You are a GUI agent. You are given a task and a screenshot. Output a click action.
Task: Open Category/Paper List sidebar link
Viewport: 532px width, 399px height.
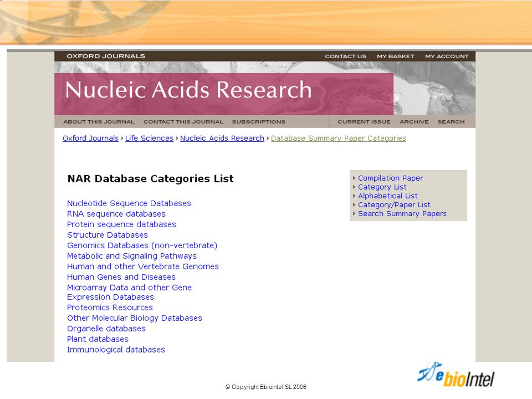coord(394,204)
